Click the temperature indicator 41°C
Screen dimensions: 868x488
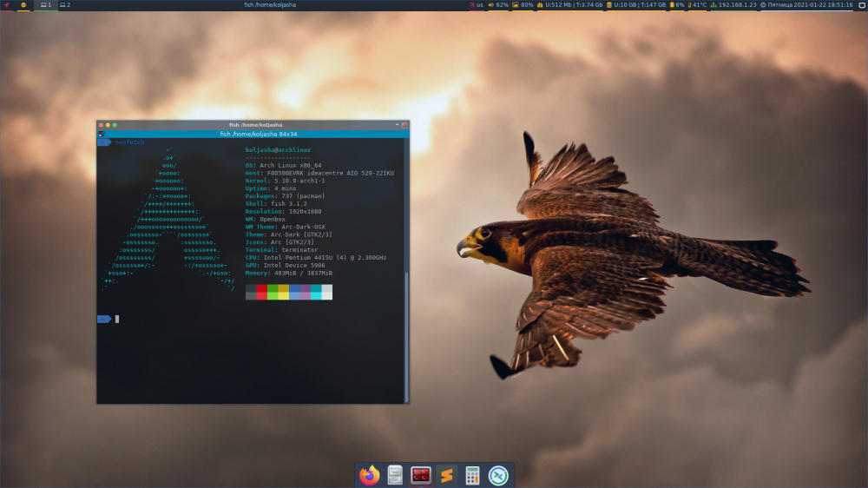pos(697,5)
